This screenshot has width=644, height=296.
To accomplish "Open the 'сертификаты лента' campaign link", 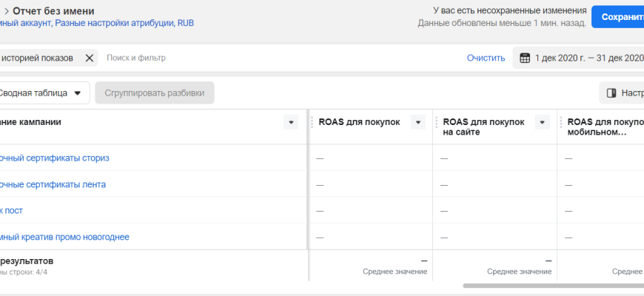I will click(x=53, y=184).
